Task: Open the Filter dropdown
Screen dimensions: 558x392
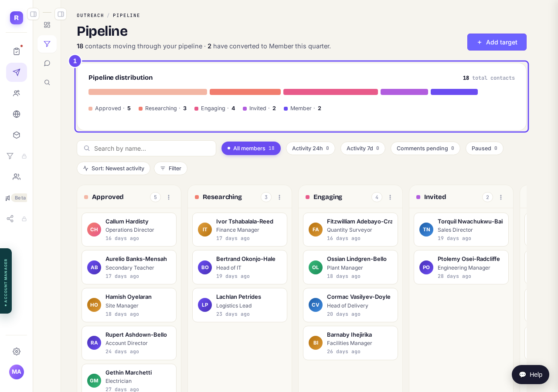Action: [x=170, y=169]
